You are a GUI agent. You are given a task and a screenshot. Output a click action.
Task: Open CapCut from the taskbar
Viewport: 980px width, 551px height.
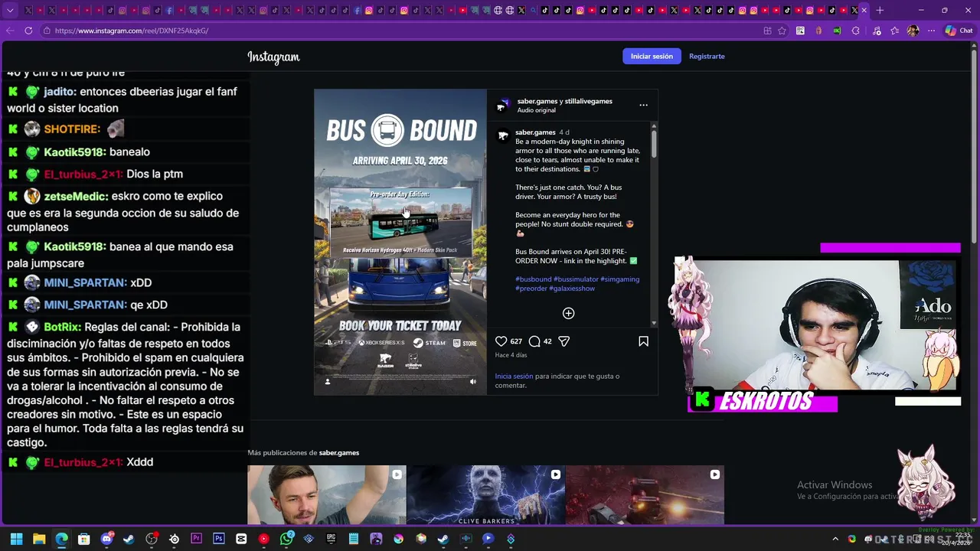pos(241,539)
